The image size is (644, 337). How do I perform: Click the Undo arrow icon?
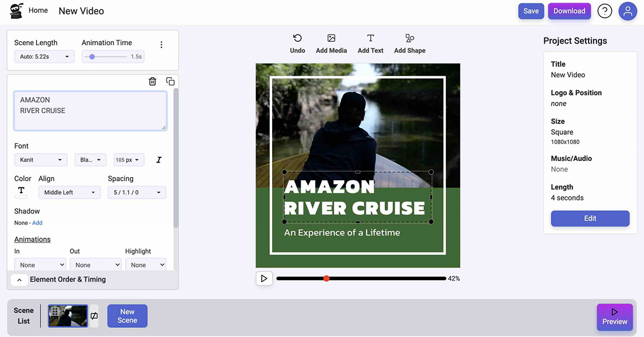(297, 39)
